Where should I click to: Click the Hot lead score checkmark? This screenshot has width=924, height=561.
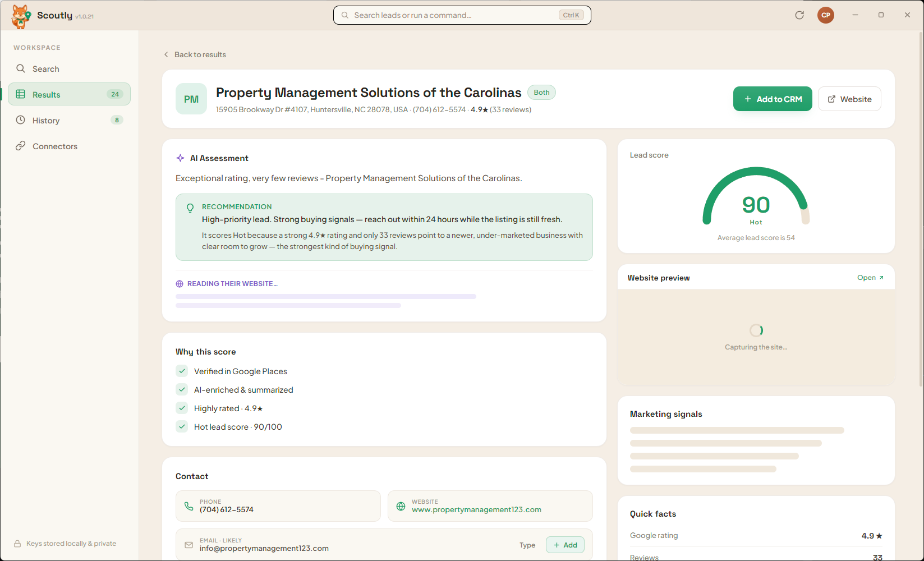pyautogui.click(x=182, y=426)
